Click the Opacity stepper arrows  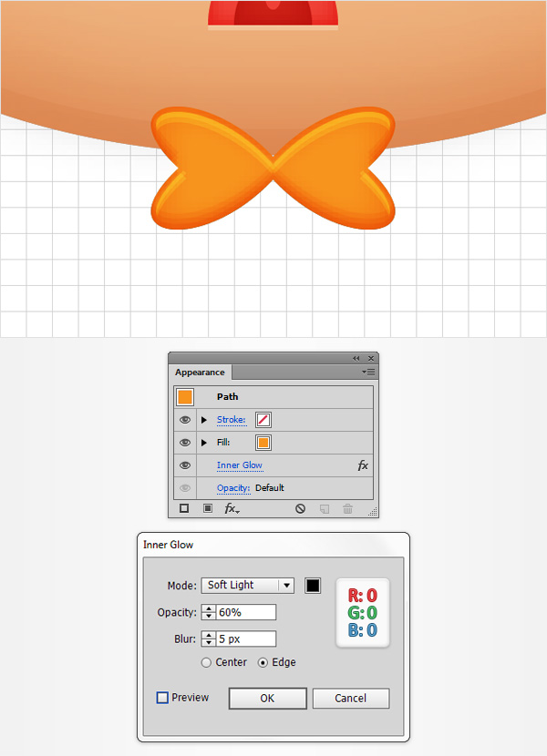pyautogui.click(x=209, y=612)
